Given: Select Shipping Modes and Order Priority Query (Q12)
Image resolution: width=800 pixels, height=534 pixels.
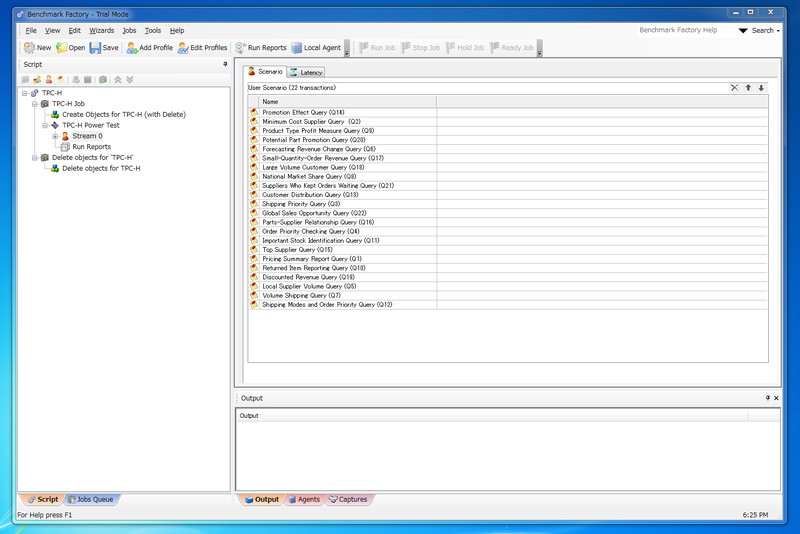Looking at the screenshot, I should click(x=508, y=304).
